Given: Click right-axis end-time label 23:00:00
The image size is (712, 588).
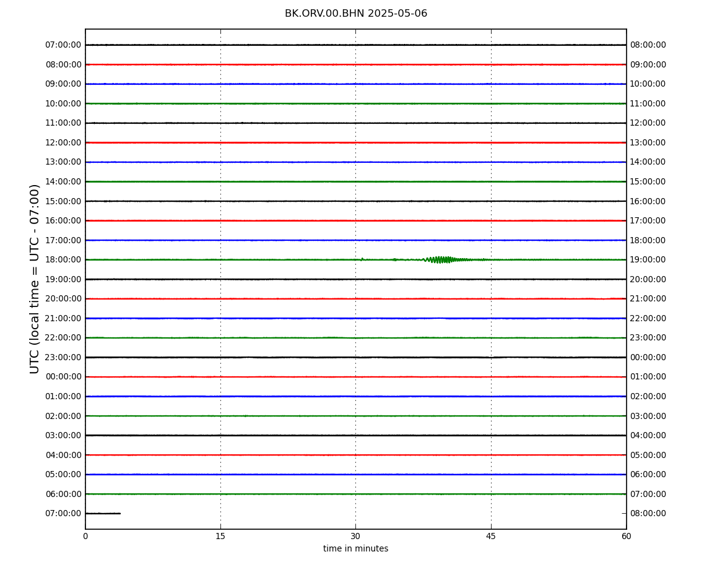Looking at the screenshot, I should click(x=648, y=338).
